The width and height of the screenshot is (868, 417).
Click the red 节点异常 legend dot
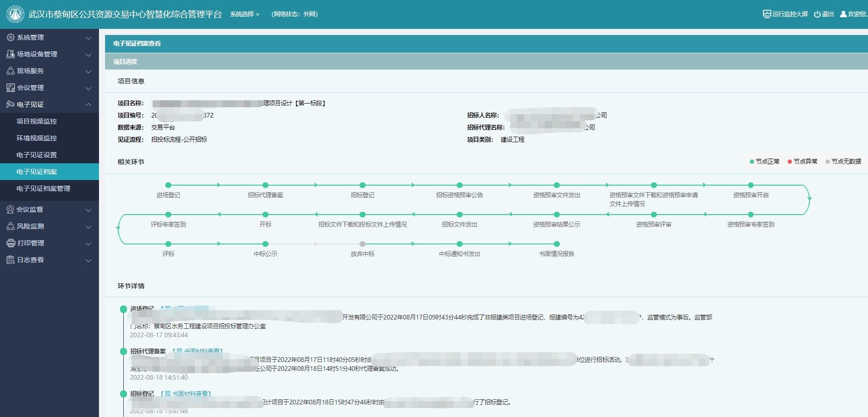pos(790,162)
